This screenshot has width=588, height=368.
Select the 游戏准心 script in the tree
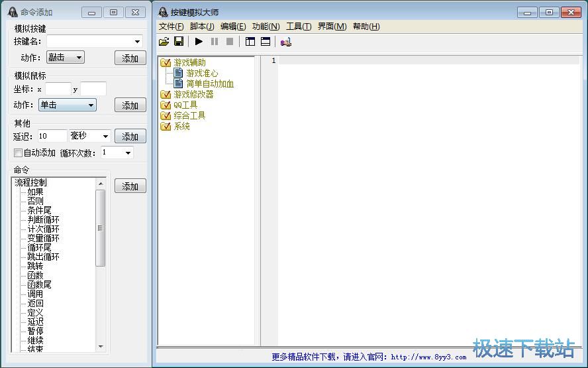tap(202, 73)
